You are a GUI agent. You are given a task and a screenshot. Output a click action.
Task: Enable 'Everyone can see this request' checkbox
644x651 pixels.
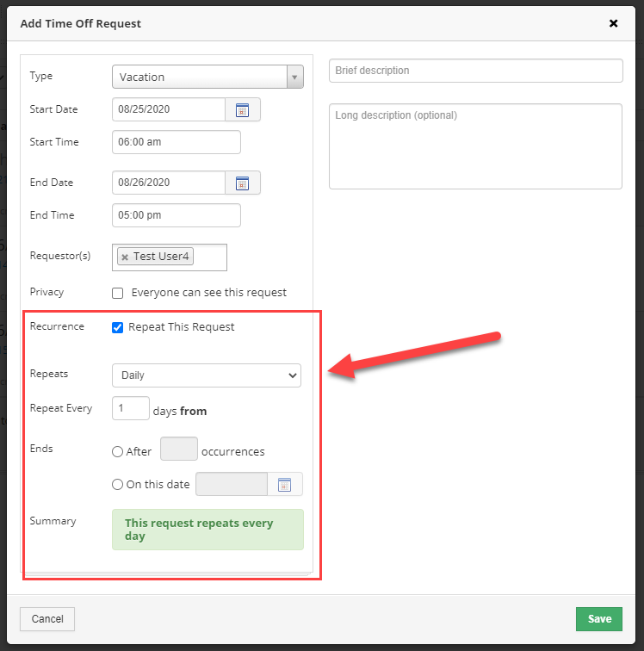point(118,293)
